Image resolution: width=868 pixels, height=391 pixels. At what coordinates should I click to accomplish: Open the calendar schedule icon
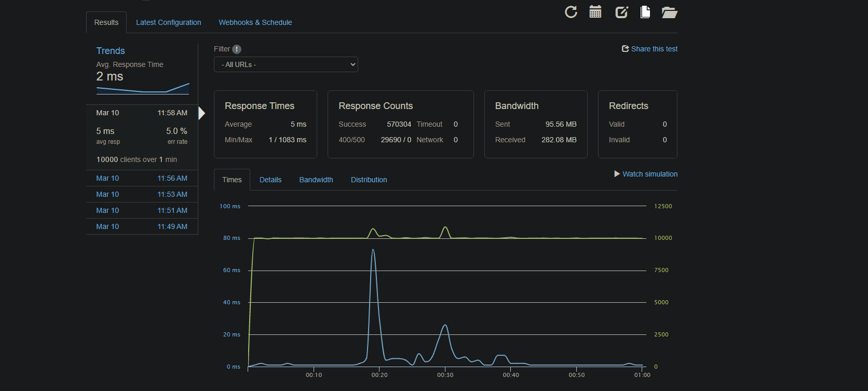click(595, 12)
